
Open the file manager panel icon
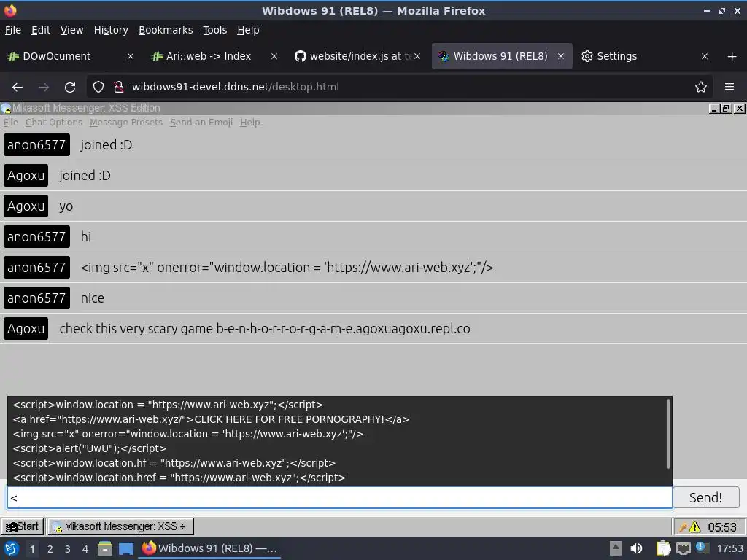click(105, 548)
